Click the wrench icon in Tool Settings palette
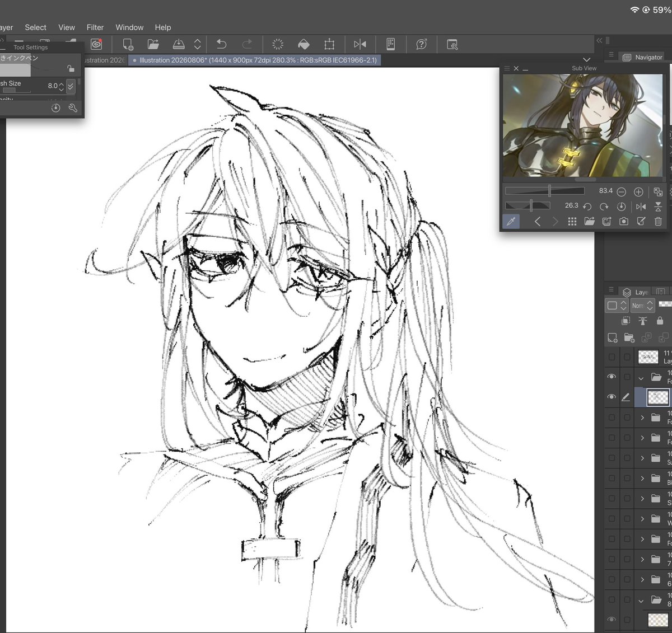The image size is (672, 633). (73, 108)
